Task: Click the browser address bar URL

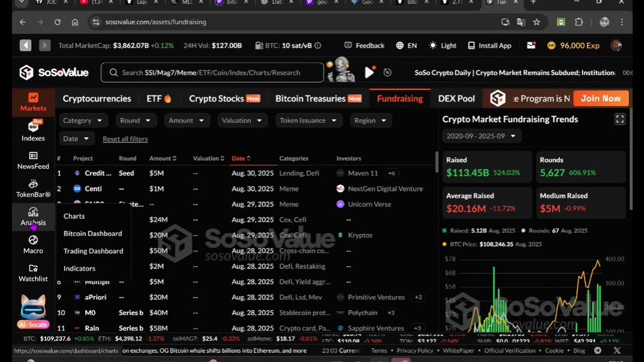Action: pyautogui.click(x=155, y=22)
